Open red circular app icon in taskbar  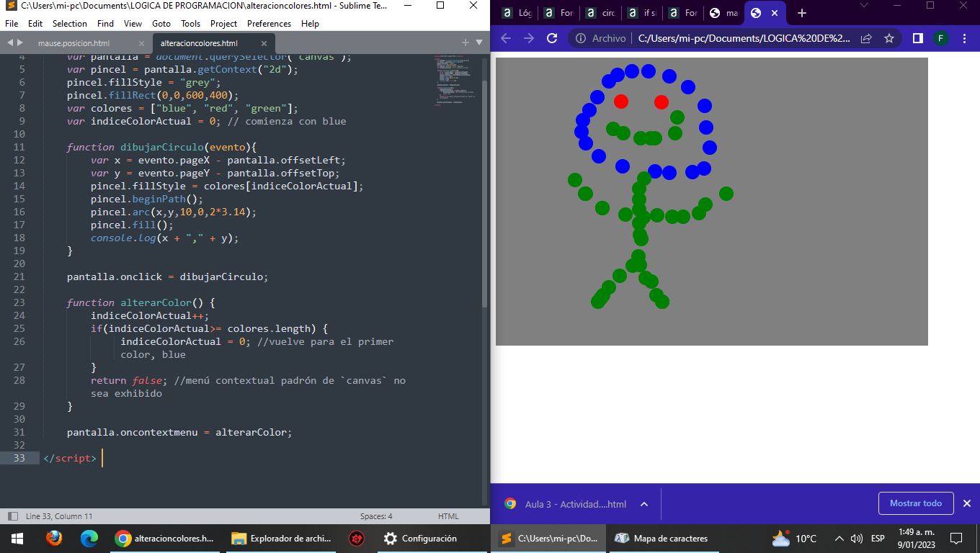pyautogui.click(x=357, y=539)
